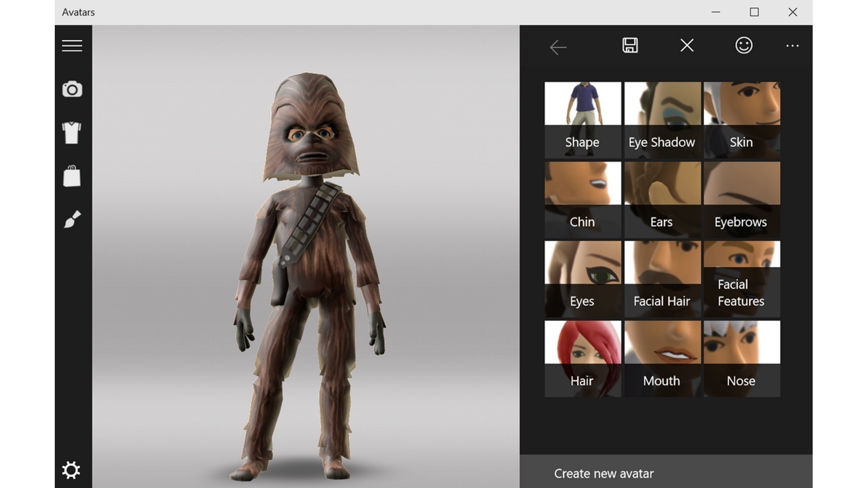The image size is (868, 488).
Task: Click Create new avatar
Action: (603, 473)
